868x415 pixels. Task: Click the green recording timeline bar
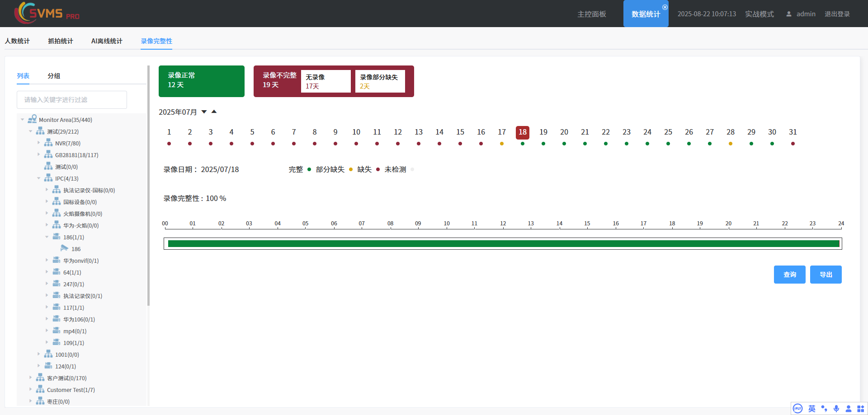coord(503,244)
